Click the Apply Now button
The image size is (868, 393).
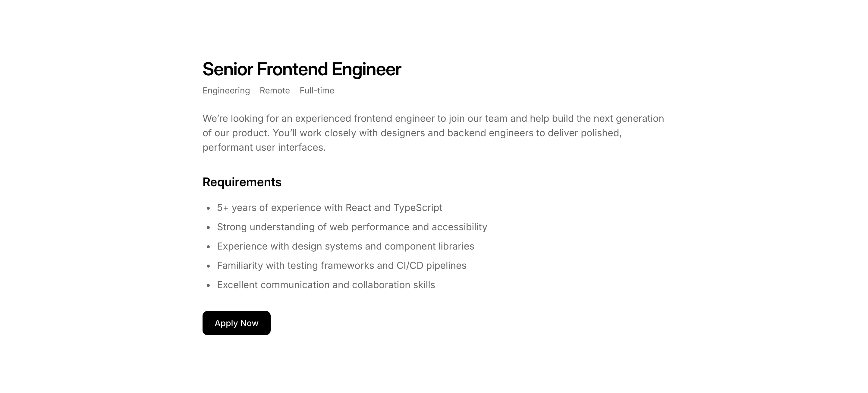pyautogui.click(x=236, y=323)
